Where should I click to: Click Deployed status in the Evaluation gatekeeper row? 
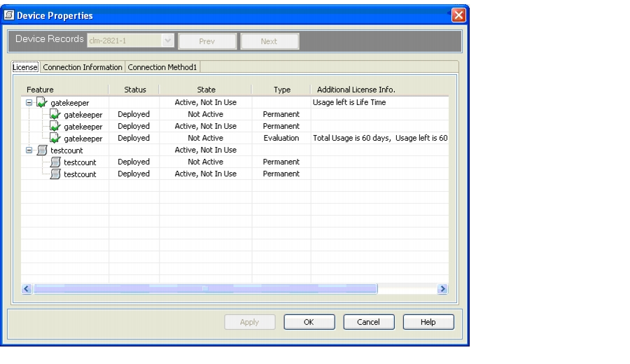134,138
